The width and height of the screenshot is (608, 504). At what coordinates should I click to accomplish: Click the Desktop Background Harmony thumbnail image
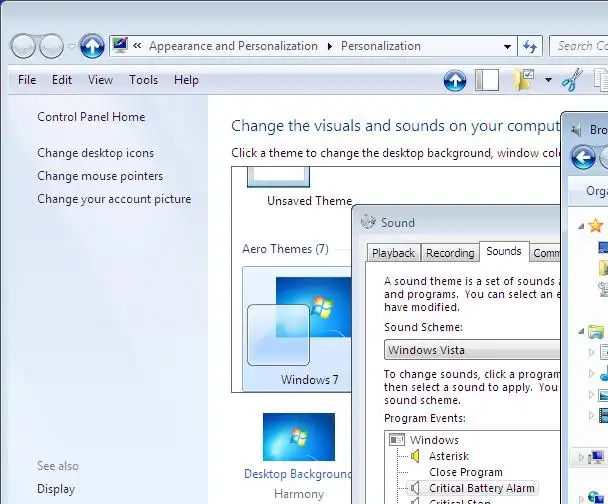pos(299,437)
